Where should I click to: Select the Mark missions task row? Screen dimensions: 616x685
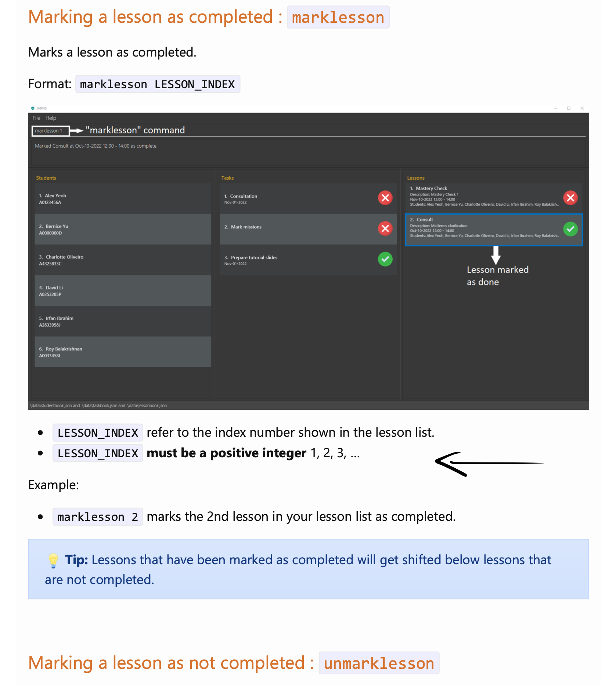coord(308,230)
